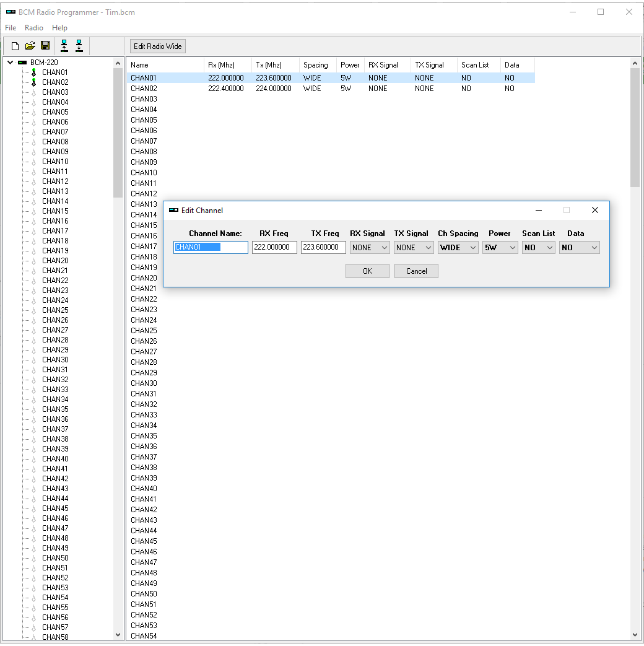Click the upload-to-radio toolbar icon

point(64,46)
